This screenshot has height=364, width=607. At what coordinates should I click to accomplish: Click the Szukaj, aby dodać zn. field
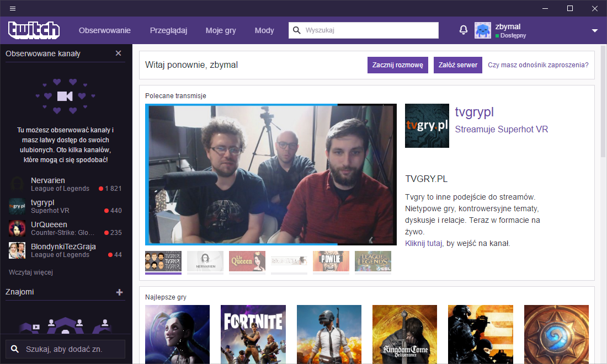click(65, 349)
